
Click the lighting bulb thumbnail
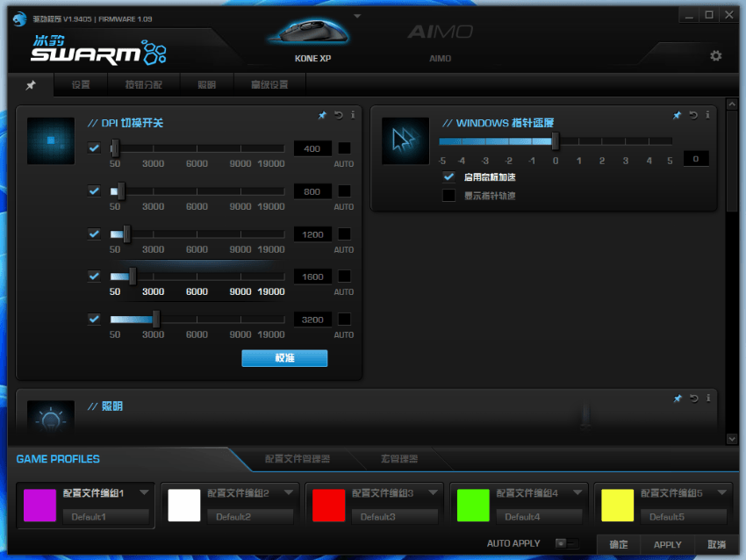point(51,416)
